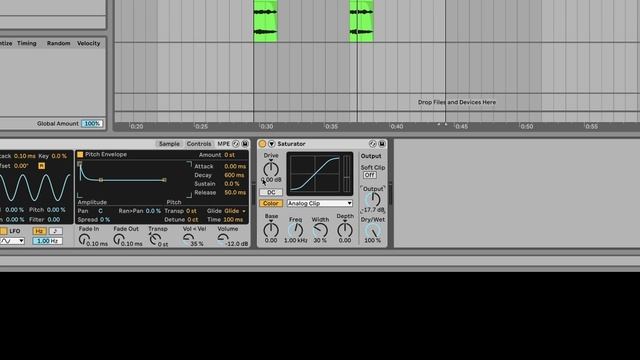Select the Timing tab in groove panel
This screenshot has height=360, width=640.
[x=27, y=43]
